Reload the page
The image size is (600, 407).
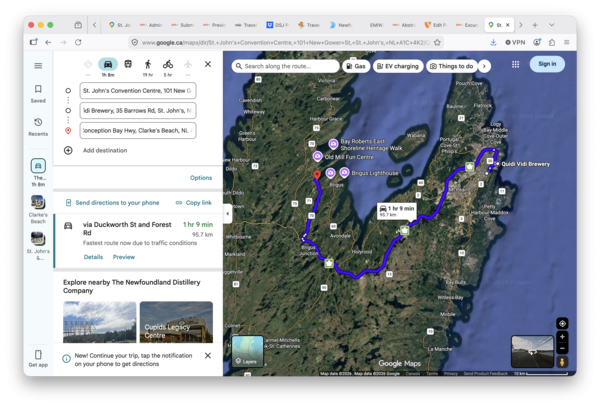pyautogui.click(x=78, y=42)
